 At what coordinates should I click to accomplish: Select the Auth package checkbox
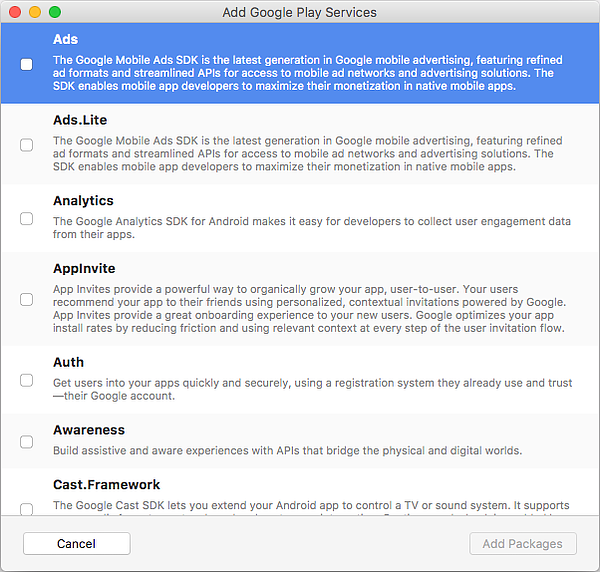click(26, 381)
